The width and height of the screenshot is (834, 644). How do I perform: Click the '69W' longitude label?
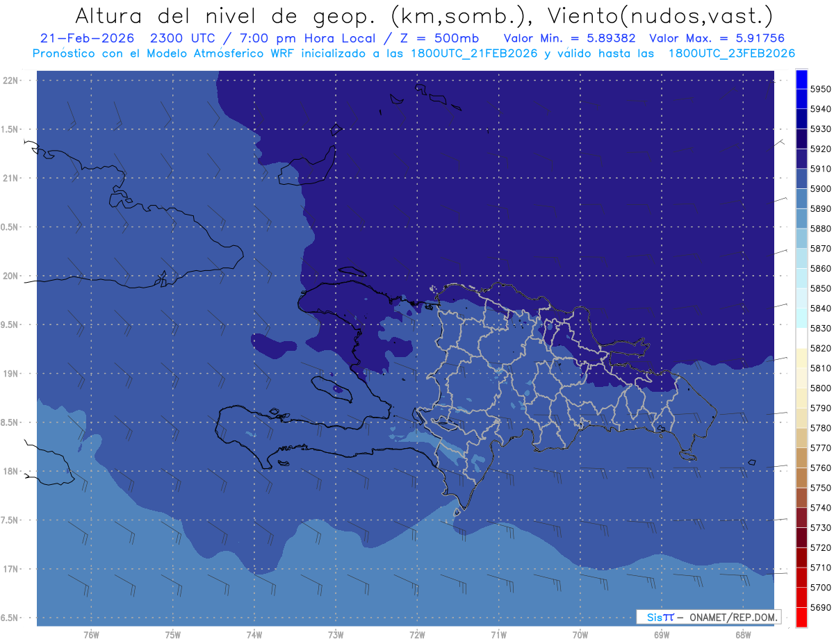coord(662,635)
